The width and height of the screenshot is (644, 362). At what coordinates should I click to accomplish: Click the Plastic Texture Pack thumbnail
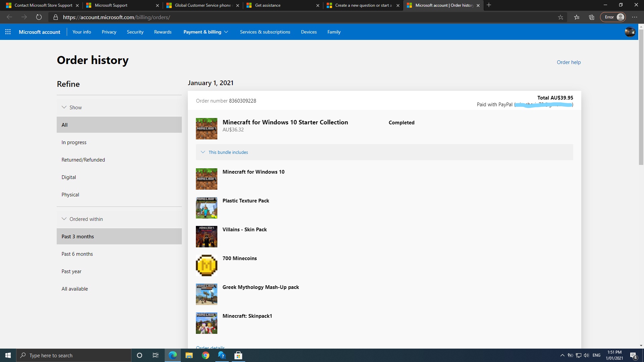[207, 208]
